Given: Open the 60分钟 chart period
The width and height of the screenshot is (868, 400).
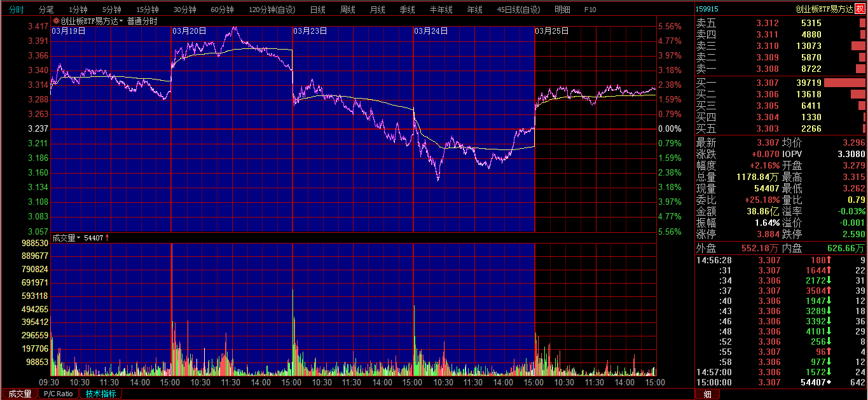Looking at the screenshot, I should point(222,10).
